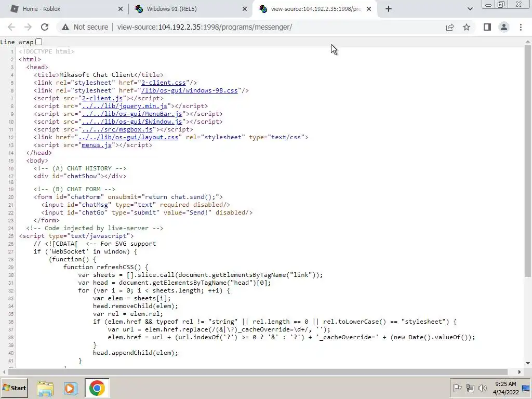Click the Not secure warning icon
This screenshot has height=399, width=532.
(x=65, y=27)
